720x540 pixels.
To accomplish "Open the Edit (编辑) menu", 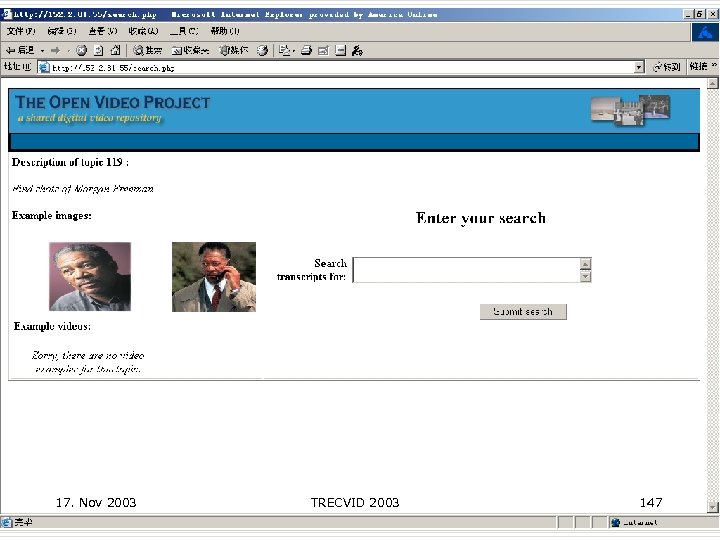I will (x=62, y=31).
